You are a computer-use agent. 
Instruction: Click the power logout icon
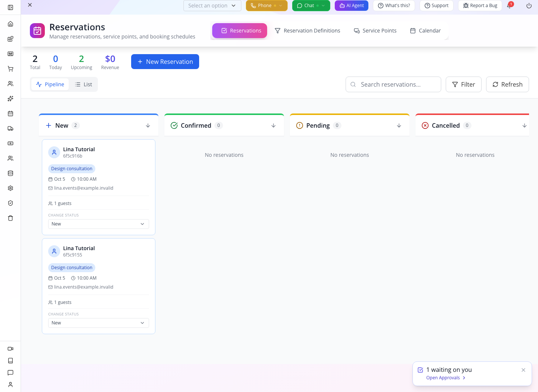point(529,6)
